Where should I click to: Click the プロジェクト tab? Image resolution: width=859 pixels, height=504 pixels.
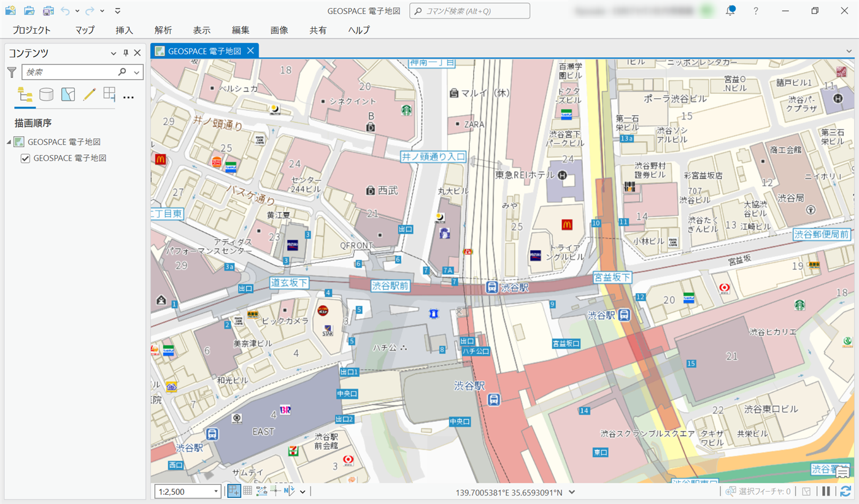(31, 30)
